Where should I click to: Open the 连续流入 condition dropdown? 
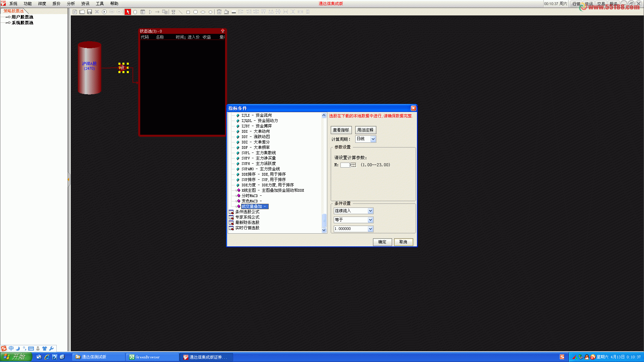tap(370, 211)
